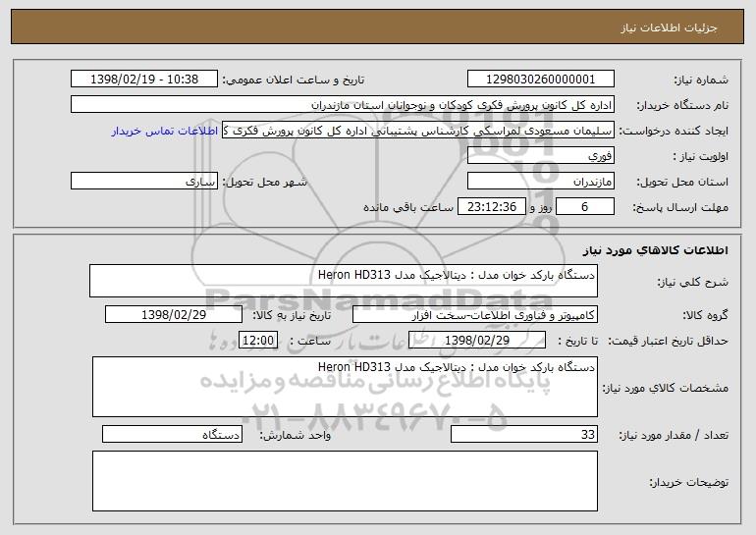Viewport: 756px width, 535px height.
Task: Click the label ساعت beside 12:00
Action: (310, 341)
